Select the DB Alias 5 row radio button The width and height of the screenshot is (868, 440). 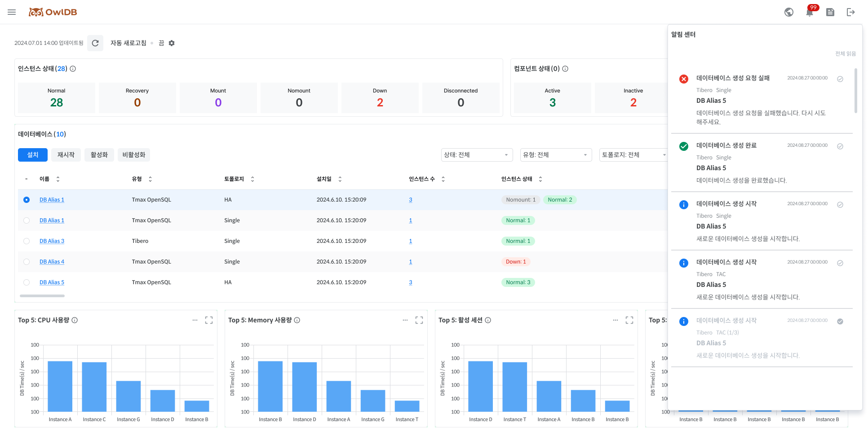click(x=27, y=282)
